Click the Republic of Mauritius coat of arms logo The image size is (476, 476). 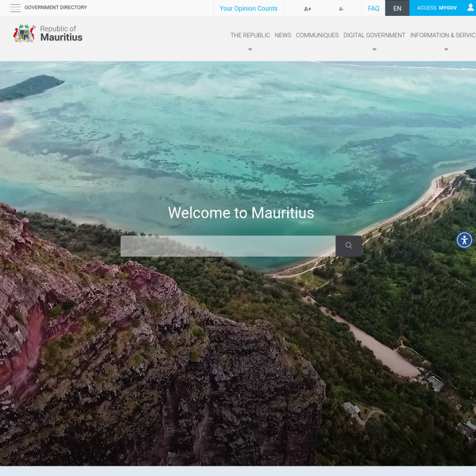[x=24, y=33]
